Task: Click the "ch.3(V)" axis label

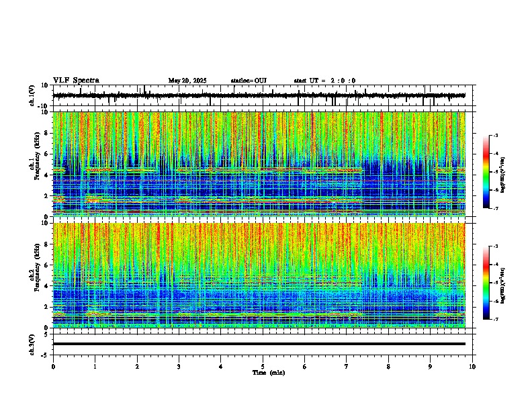Action: pos(32,345)
